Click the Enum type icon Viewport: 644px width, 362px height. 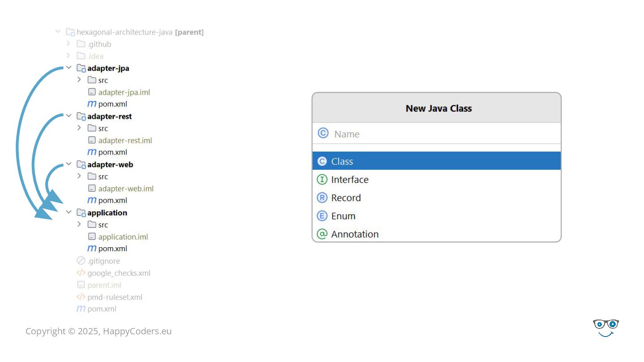pos(322,216)
